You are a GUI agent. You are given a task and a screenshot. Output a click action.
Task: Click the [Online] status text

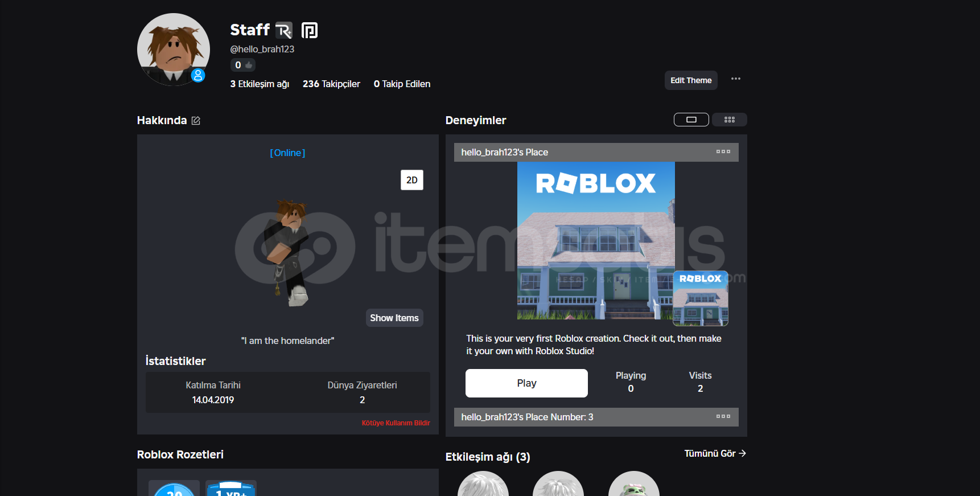click(287, 153)
